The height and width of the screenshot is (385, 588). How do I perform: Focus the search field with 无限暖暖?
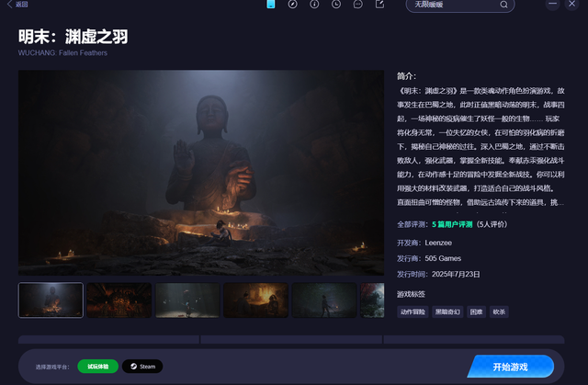(x=460, y=5)
